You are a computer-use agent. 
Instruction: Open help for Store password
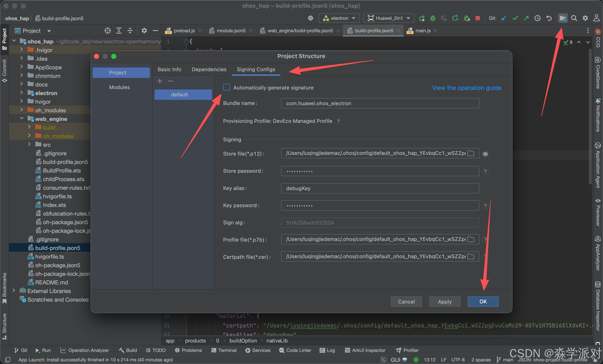tap(485, 171)
